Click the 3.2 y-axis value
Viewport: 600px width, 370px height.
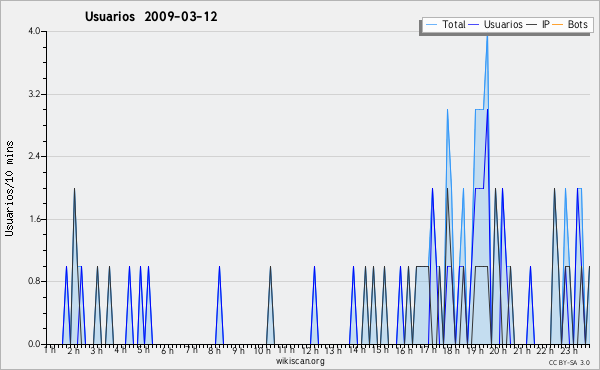pos(34,94)
